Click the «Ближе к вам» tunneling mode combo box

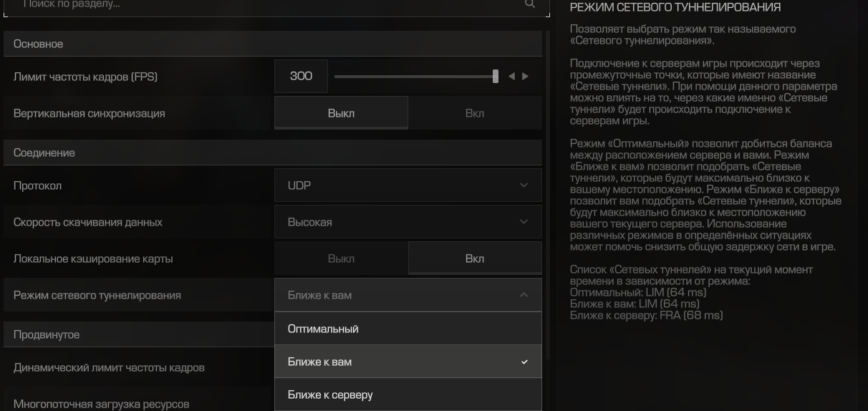pos(408,295)
